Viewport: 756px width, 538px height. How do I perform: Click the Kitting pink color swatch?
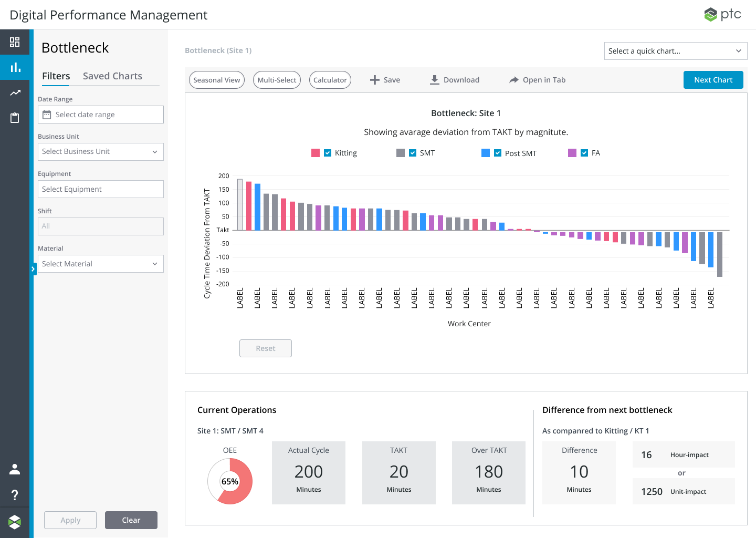pos(316,153)
